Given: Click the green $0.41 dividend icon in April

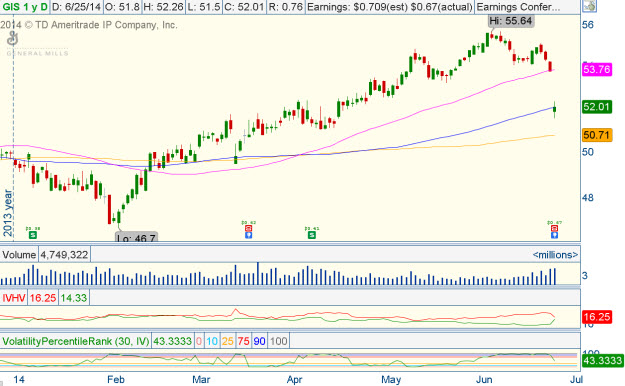Looking at the screenshot, I should [312, 235].
